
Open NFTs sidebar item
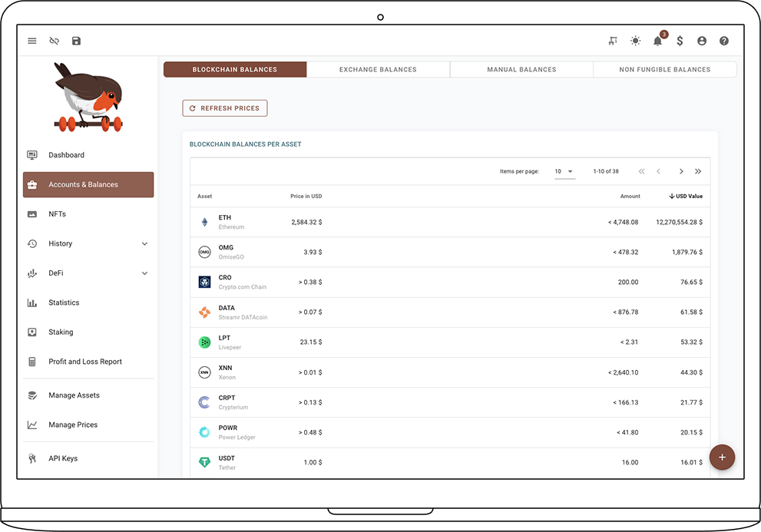[88, 214]
